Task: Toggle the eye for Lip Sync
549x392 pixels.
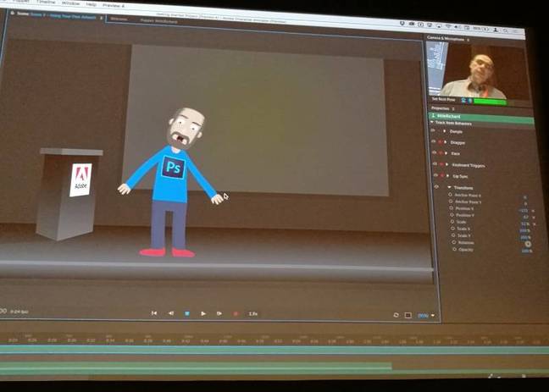Action: (436, 175)
